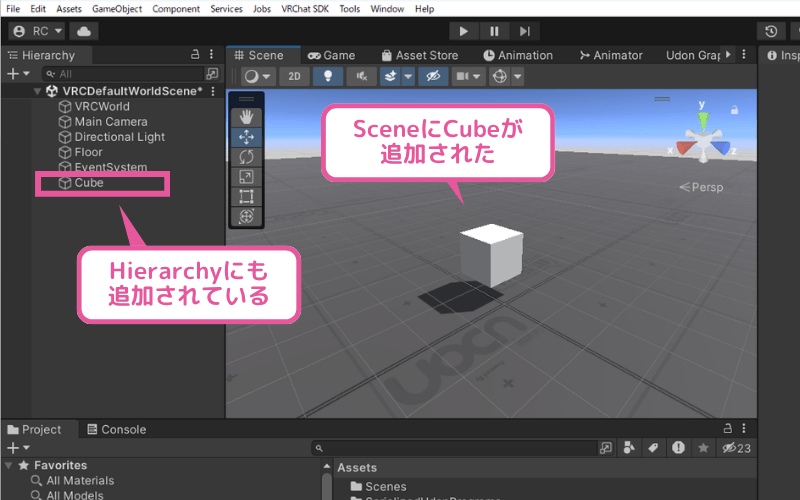Open the effects dropdown arrow

(408, 77)
